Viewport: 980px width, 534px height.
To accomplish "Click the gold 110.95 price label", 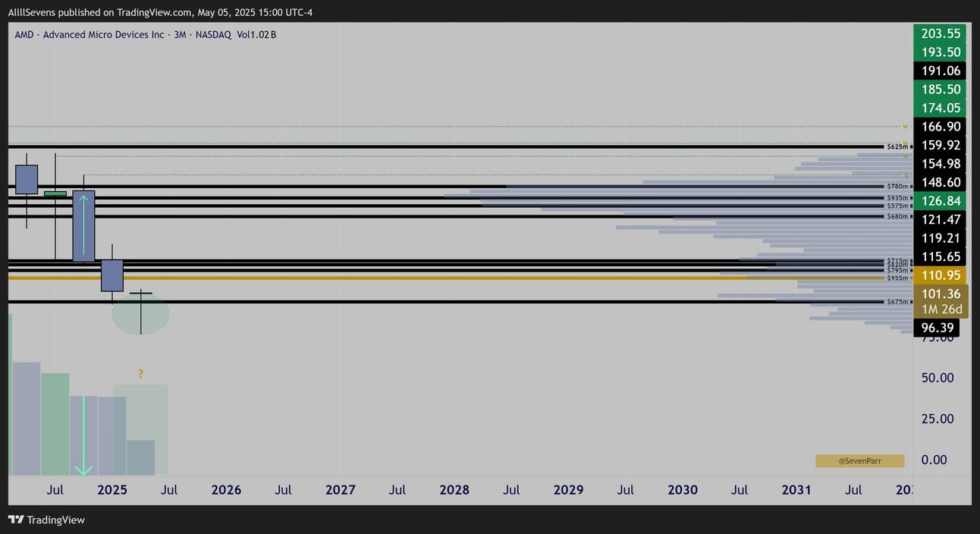I will click(941, 275).
